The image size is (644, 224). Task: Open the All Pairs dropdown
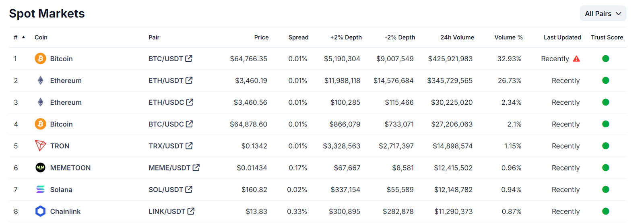[x=603, y=13]
